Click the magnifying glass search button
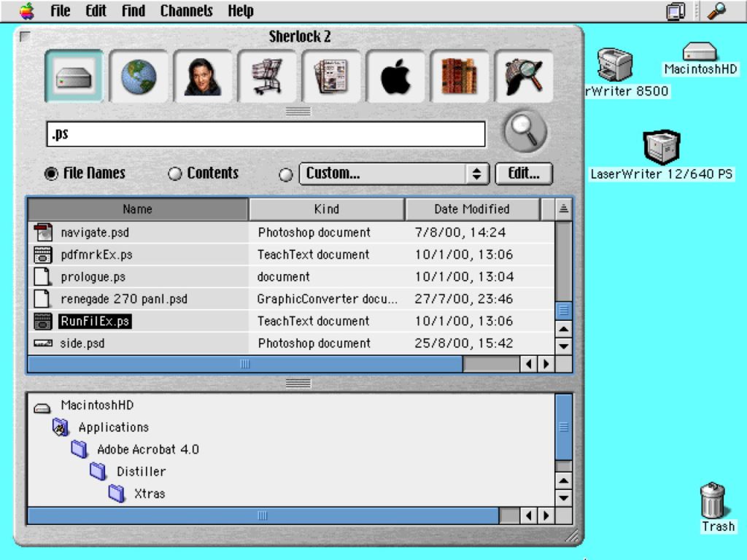 click(525, 132)
